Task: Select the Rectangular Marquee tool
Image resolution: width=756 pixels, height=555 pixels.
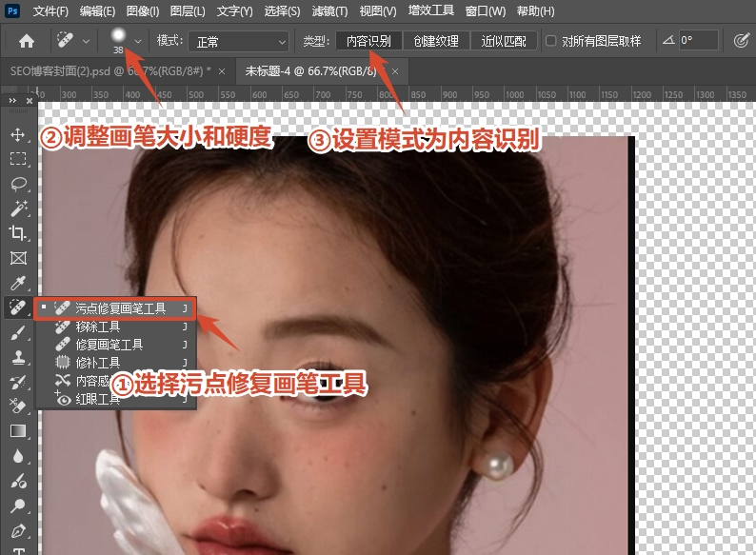Action: (17, 159)
